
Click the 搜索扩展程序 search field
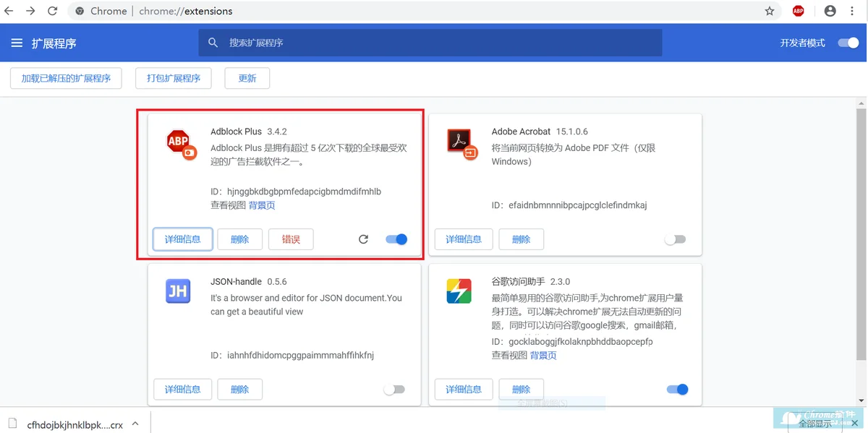(x=430, y=43)
